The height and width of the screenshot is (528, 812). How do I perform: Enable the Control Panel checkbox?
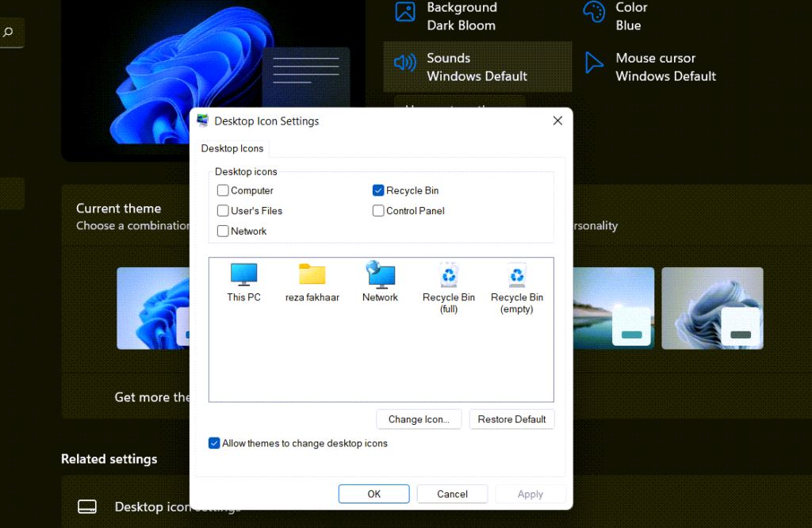(x=378, y=211)
